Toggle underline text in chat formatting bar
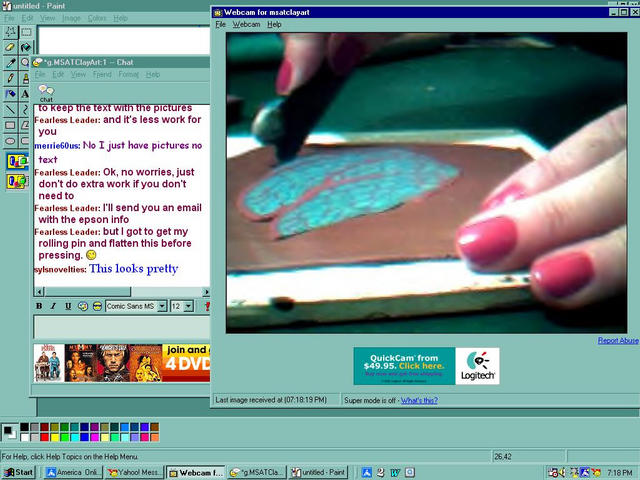 coord(68,306)
